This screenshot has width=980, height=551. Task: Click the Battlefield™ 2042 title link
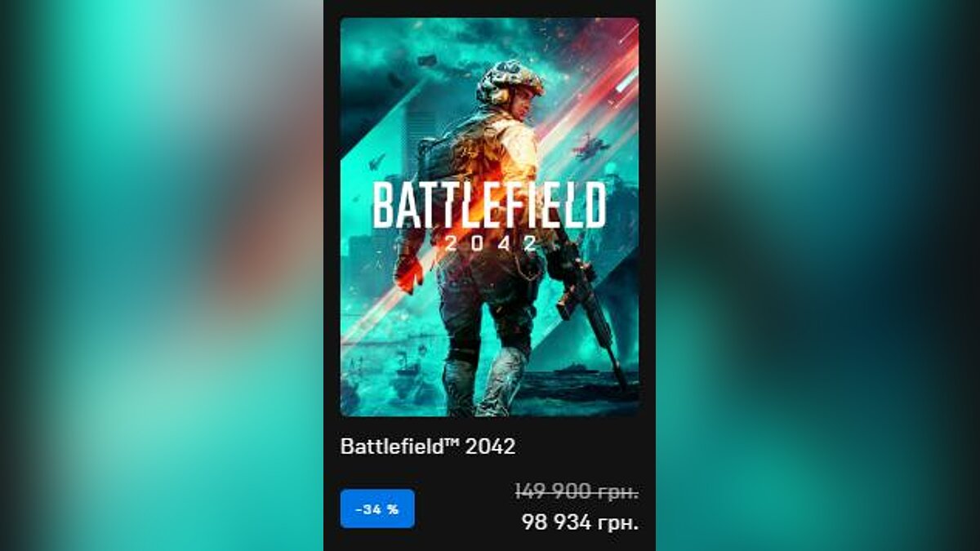(428, 447)
